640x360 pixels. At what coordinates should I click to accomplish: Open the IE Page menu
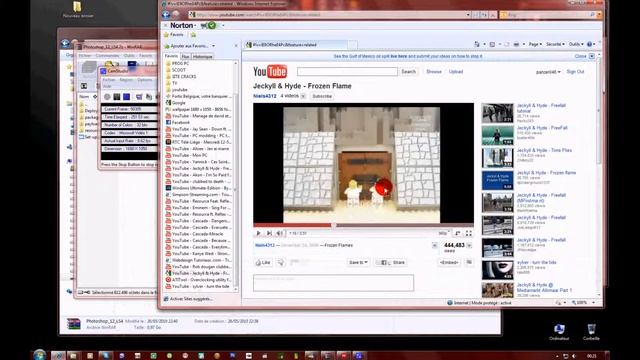click(x=535, y=44)
